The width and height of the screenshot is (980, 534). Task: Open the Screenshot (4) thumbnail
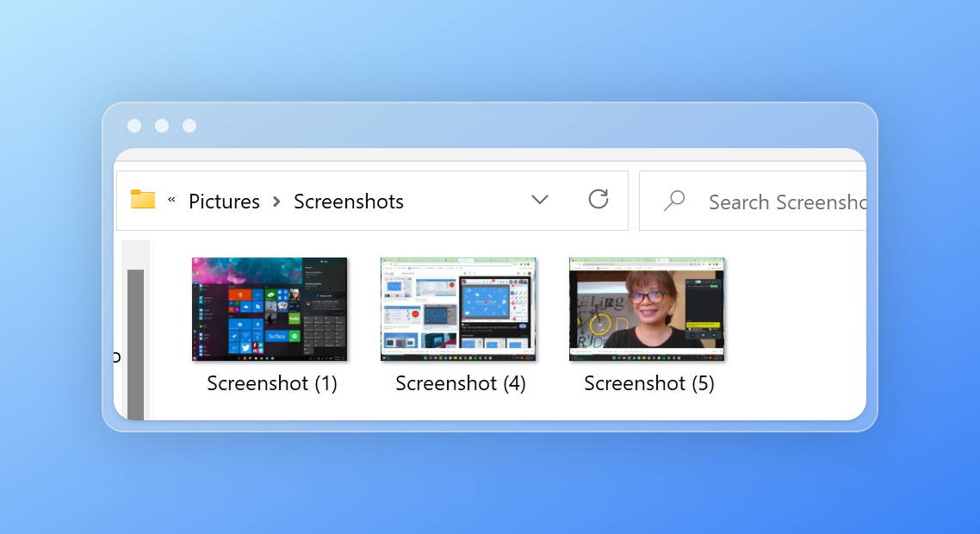tap(458, 308)
